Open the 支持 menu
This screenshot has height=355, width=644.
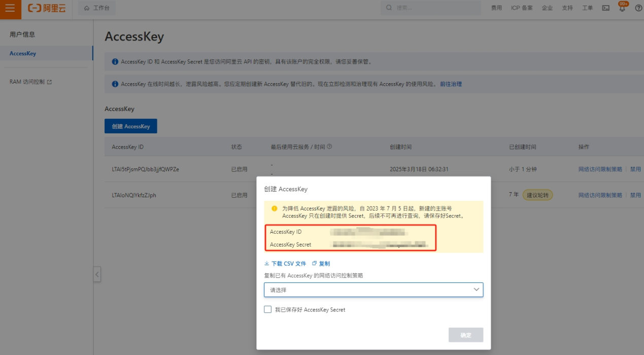(x=567, y=8)
